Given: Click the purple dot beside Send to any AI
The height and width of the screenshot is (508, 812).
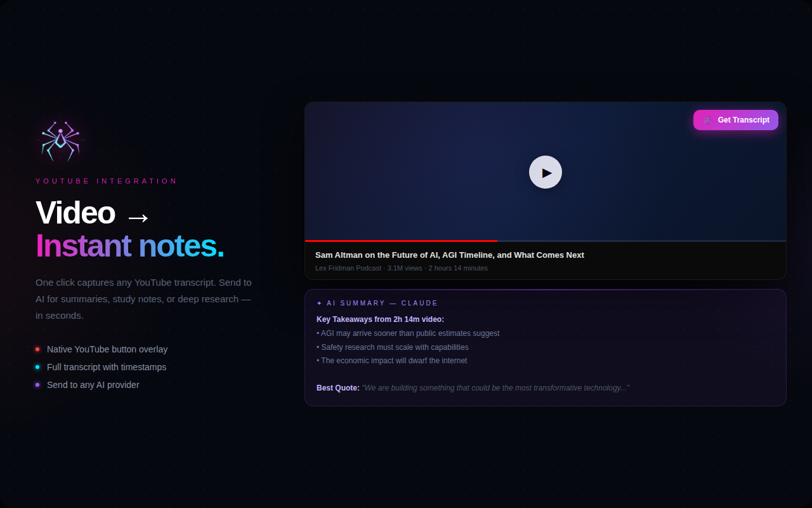Looking at the screenshot, I should coord(37,385).
